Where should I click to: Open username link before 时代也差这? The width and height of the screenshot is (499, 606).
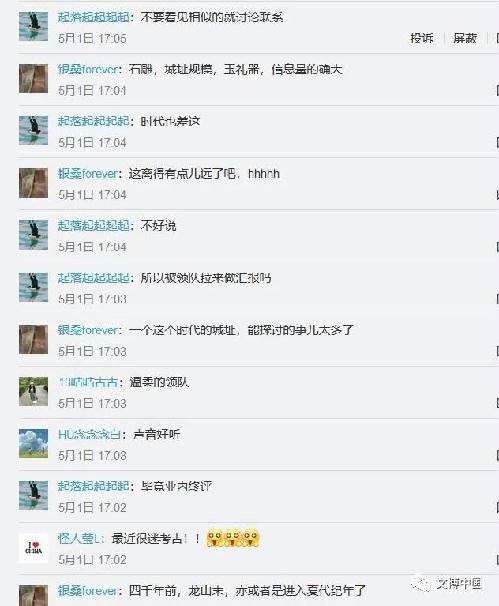pyautogui.click(x=94, y=121)
